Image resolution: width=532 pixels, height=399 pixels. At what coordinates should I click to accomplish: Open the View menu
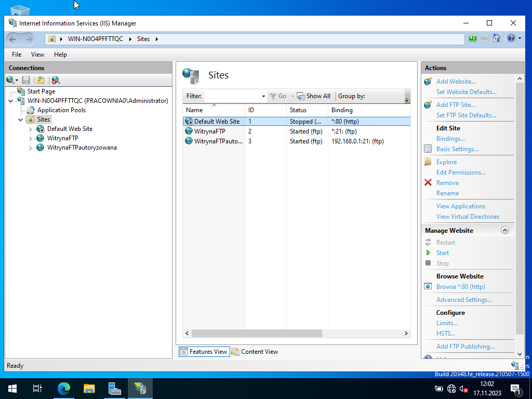click(x=37, y=54)
